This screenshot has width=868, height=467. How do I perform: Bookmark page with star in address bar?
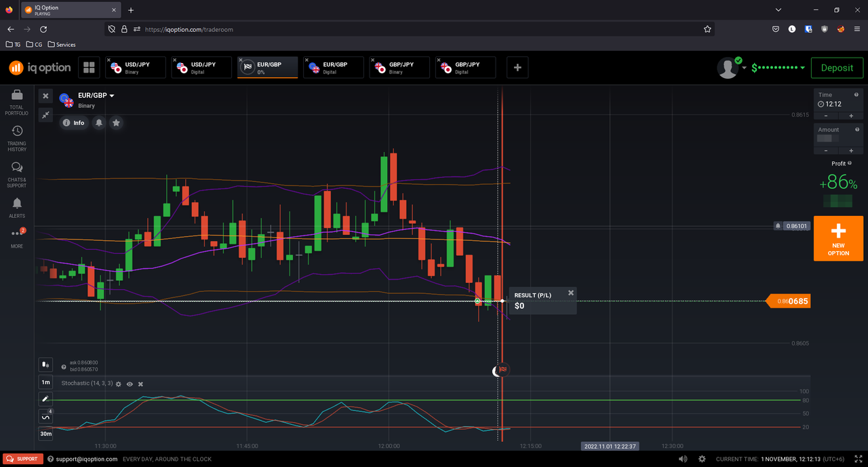(707, 29)
